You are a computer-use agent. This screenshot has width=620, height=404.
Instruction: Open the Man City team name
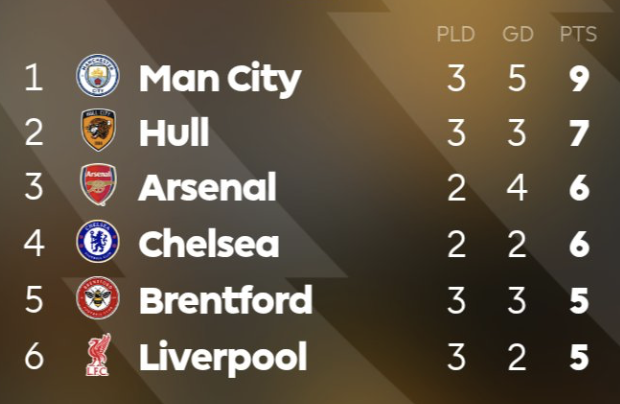coord(220,79)
